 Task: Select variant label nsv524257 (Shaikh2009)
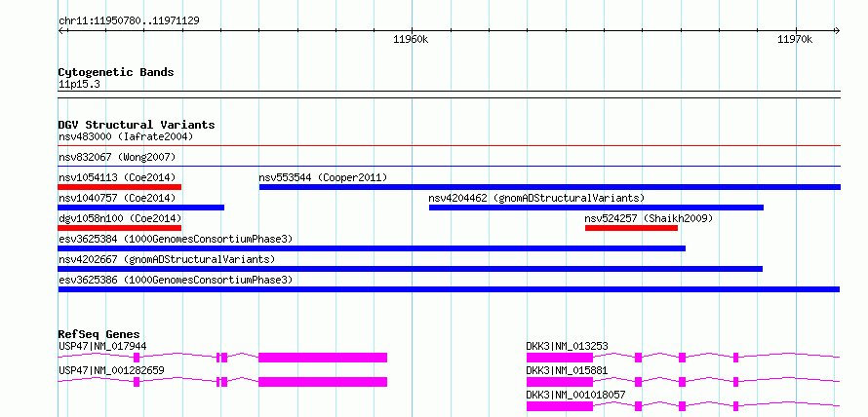click(649, 218)
